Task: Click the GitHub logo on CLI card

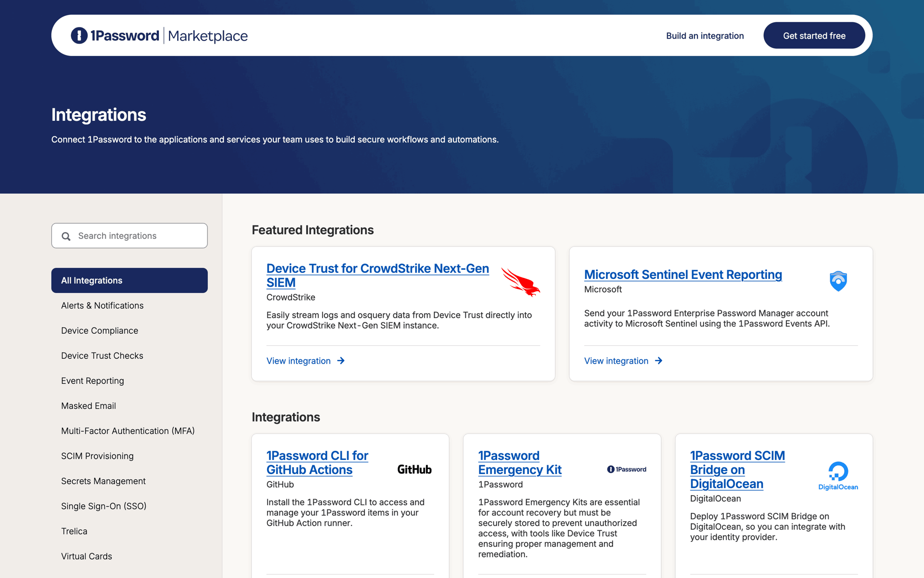Action: 414,470
